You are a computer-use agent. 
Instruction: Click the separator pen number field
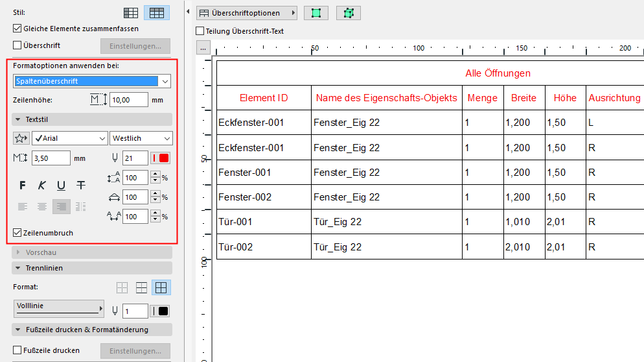(135, 311)
